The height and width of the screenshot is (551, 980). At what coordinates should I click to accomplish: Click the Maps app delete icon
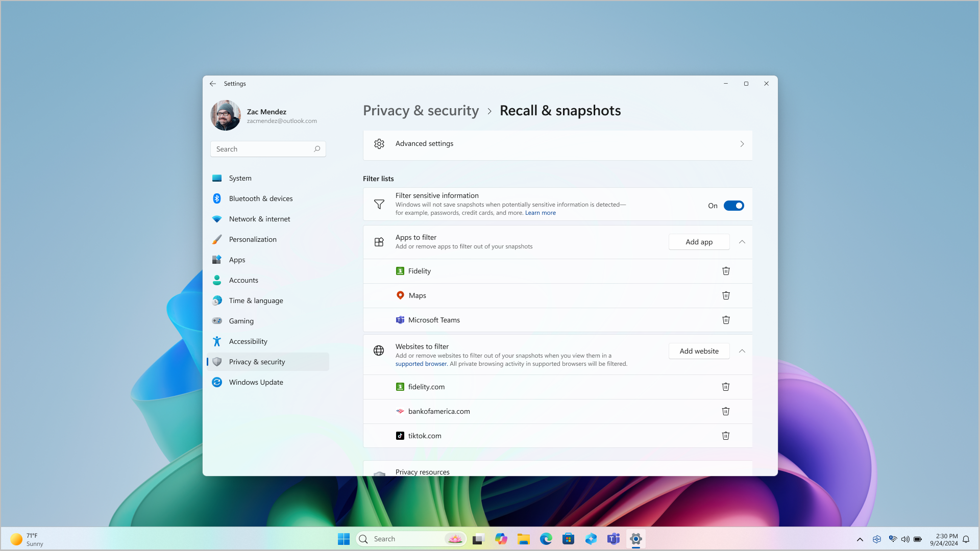click(x=726, y=295)
